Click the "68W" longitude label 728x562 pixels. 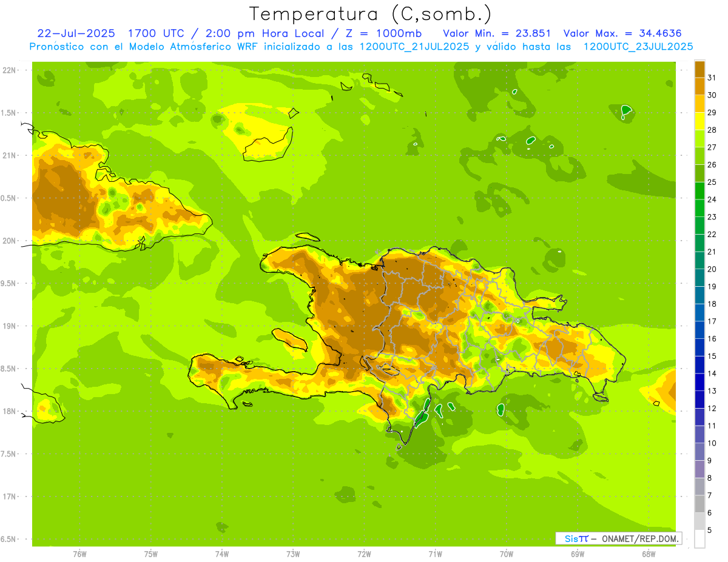(649, 554)
